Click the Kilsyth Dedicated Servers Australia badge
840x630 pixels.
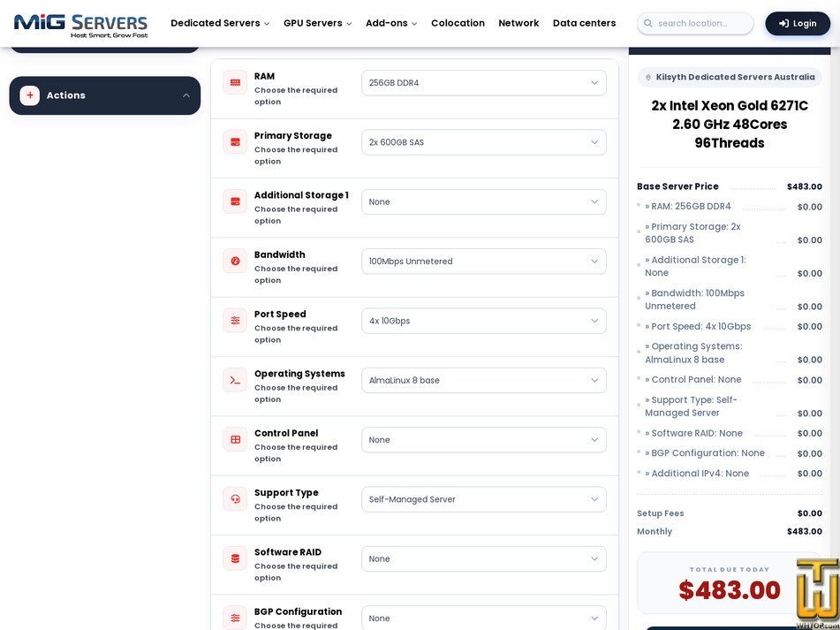pos(729,77)
